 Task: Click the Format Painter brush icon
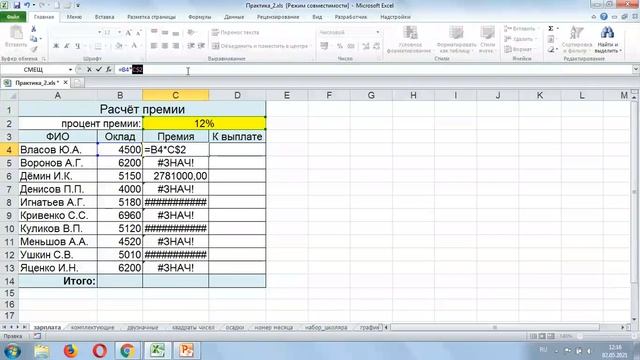(x=34, y=49)
